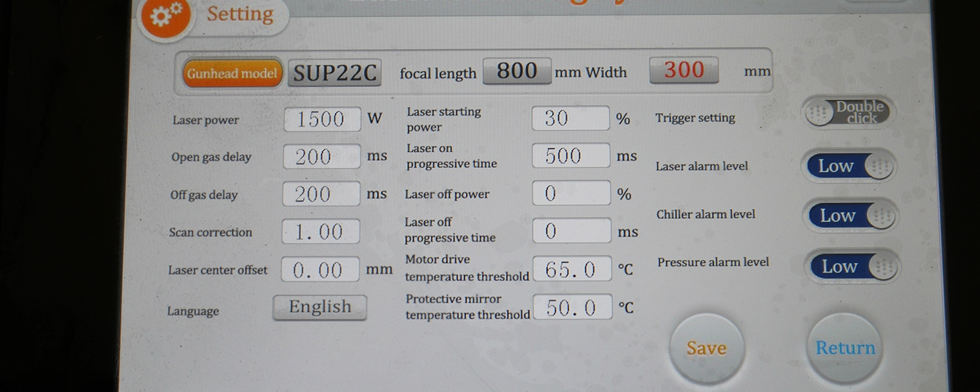Screen dimensions: 980x392
Task: Click the orange Setting gear icon
Action: point(165,16)
